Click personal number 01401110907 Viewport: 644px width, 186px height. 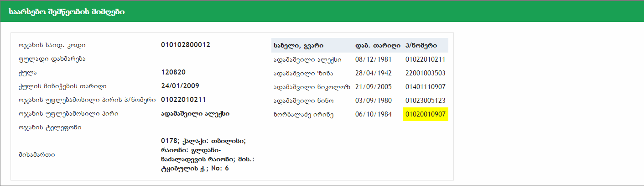tap(425, 87)
